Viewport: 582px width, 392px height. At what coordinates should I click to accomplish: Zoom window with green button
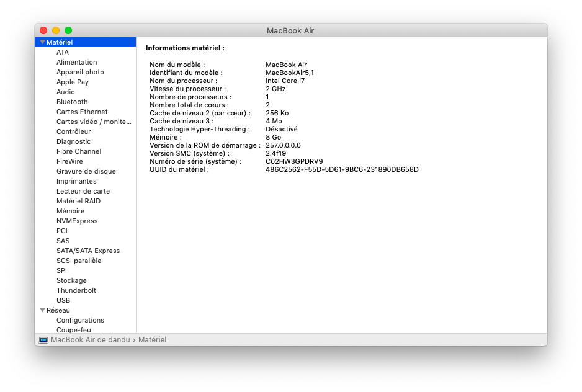(x=68, y=30)
